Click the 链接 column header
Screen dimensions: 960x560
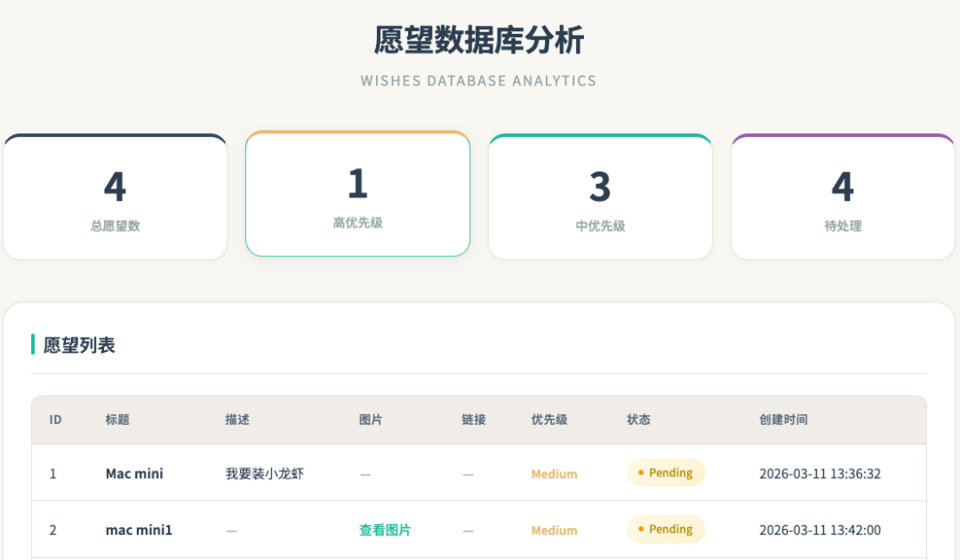(x=473, y=420)
